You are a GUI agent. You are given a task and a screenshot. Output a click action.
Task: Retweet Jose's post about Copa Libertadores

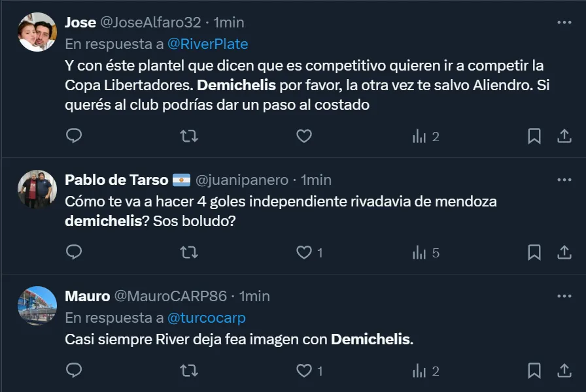[x=188, y=136]
